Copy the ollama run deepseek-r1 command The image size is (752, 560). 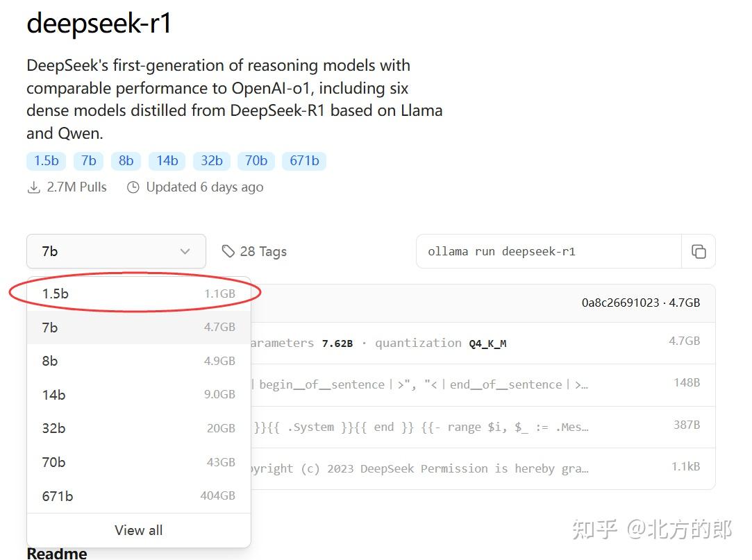699,251
